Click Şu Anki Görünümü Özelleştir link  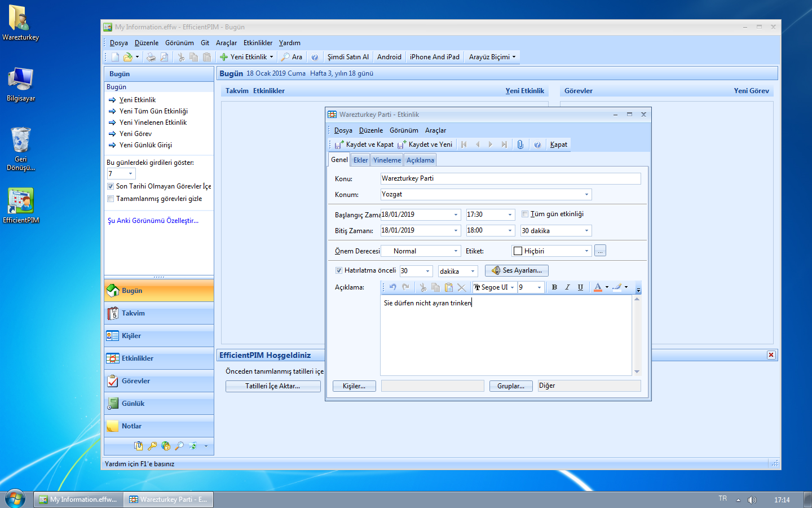click(153, 221)
